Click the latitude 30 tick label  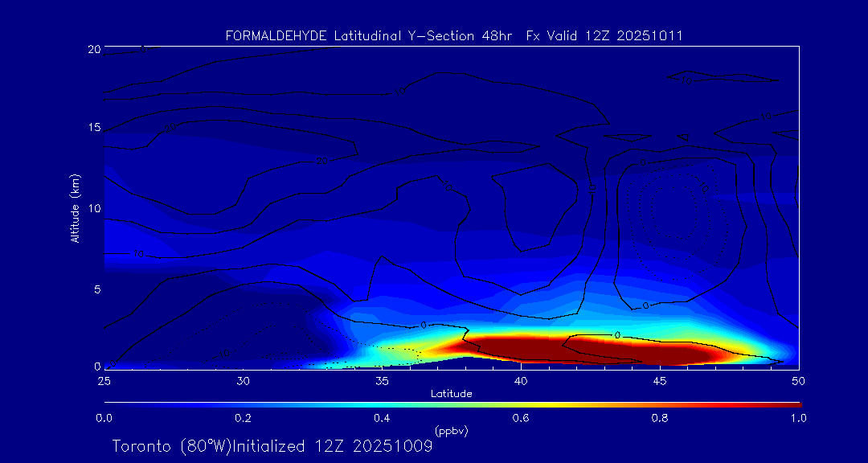243,380
